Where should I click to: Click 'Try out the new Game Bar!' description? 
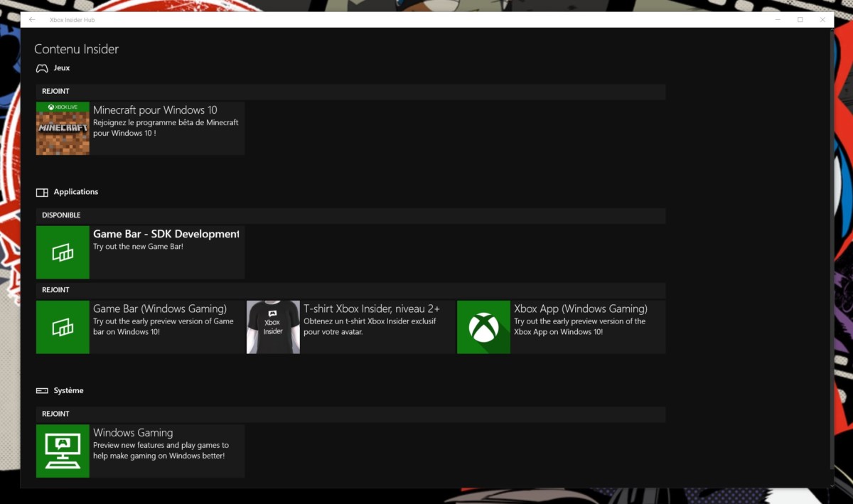[138, 247]
